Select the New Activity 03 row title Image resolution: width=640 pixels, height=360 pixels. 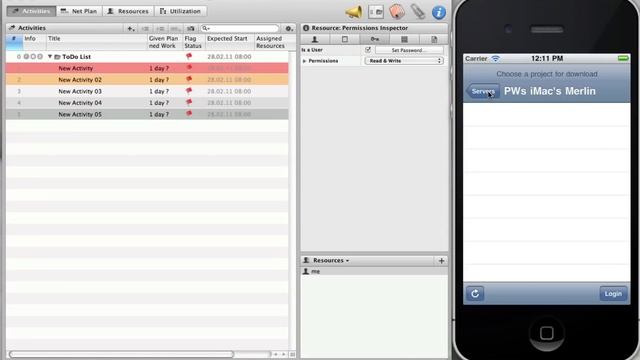point(80,91)
